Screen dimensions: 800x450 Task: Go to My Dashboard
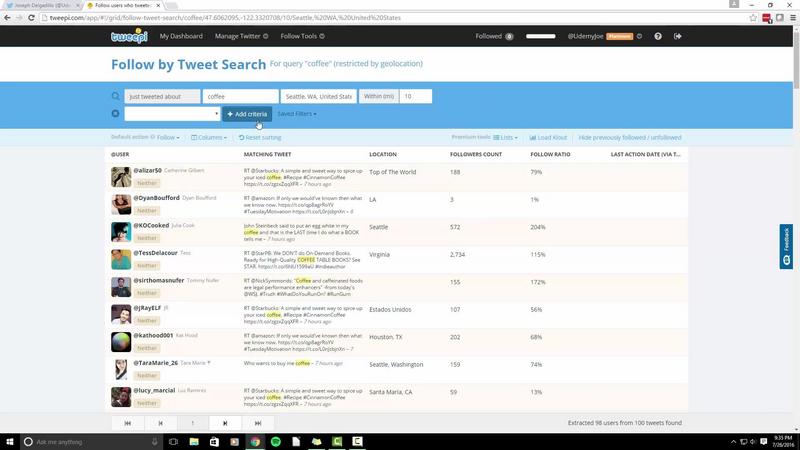coord(181,36)
